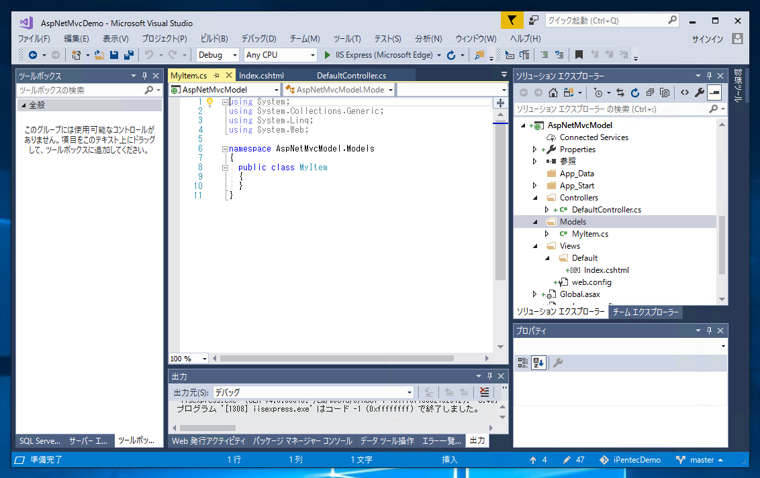Save MyItem.cs with the single disk icon
This screenshot has width=760, height=478.
114,55
